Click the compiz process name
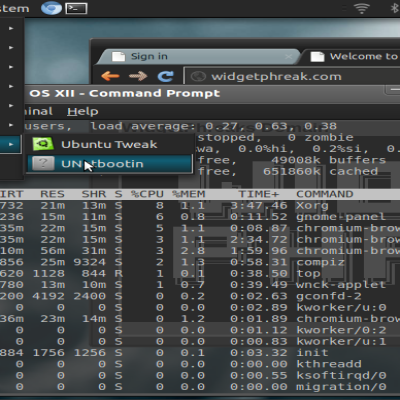Image resolution: width=400 pixels, height=400 pixels. pyautogui.click(x=320, y=262)
